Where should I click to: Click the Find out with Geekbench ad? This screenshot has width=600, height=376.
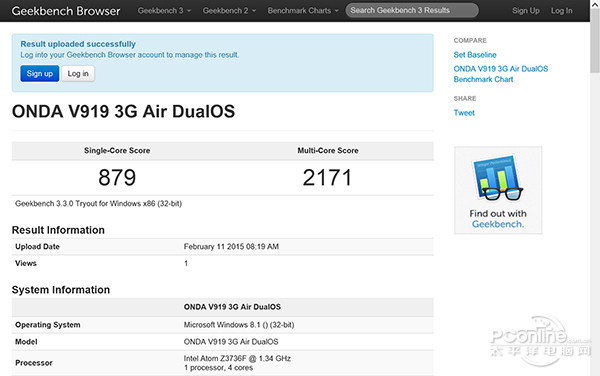pyautogui.click(x=498, y=190)
